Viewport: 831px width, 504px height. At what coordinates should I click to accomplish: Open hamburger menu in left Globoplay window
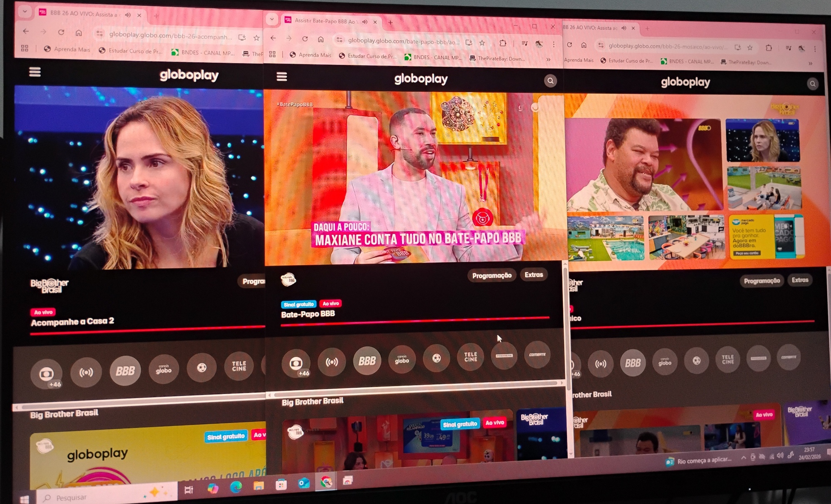pos(35,72)
